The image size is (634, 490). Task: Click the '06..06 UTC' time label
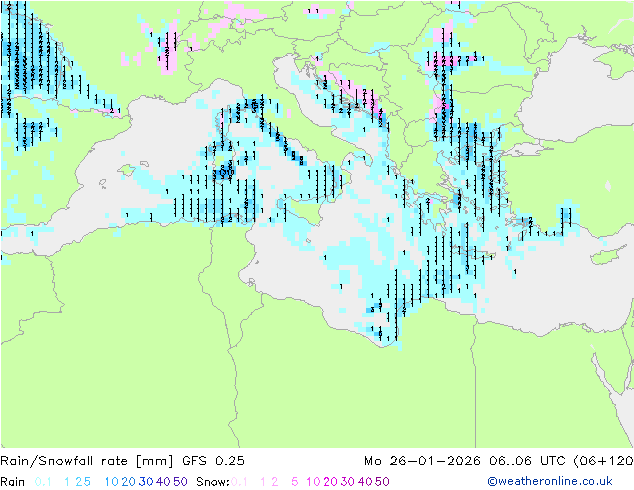pos(528,461)
